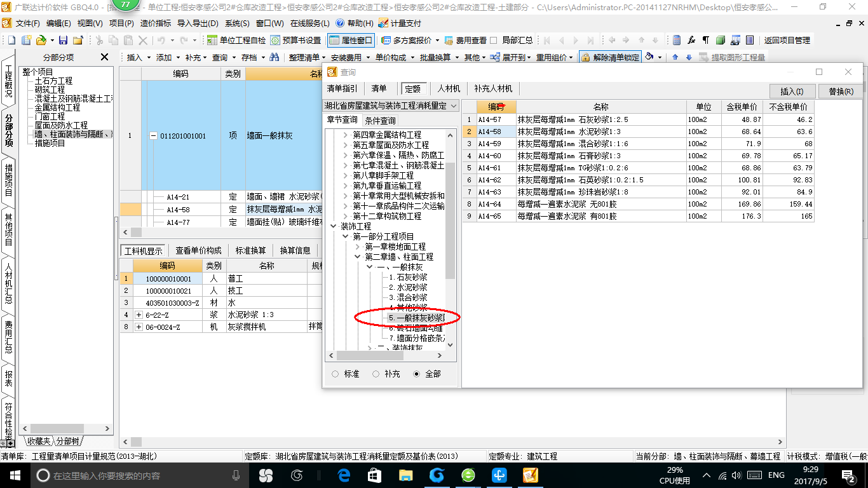This screenshot has height=488, width=868.
Task: Collapse the 一、一般抹灰 node
Action: pyautogui.click(x=369, y=268)
